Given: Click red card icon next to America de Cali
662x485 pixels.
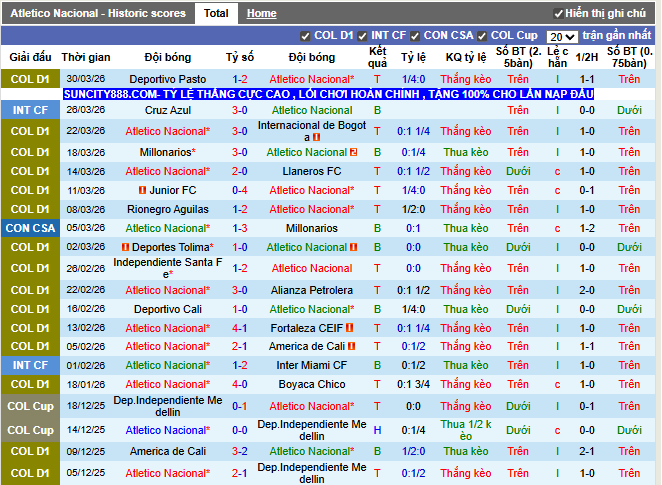Looking at the screenshot, I should 353,347.
